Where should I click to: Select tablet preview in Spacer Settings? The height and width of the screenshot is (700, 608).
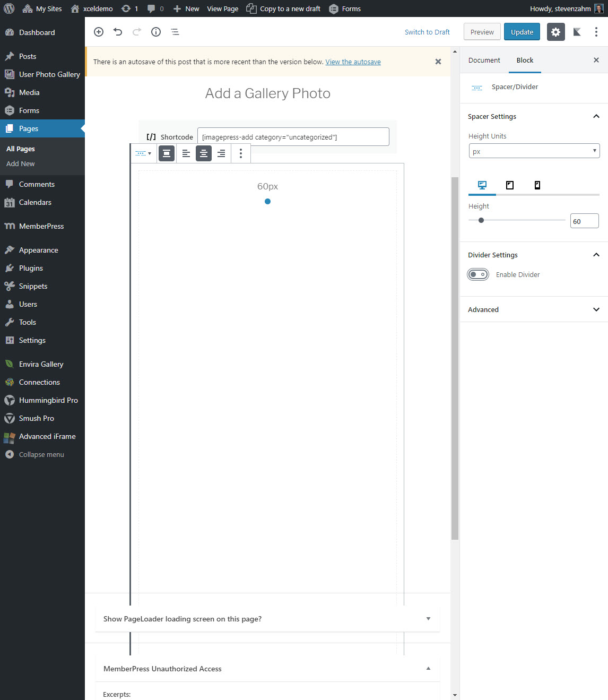click(509, 185)
